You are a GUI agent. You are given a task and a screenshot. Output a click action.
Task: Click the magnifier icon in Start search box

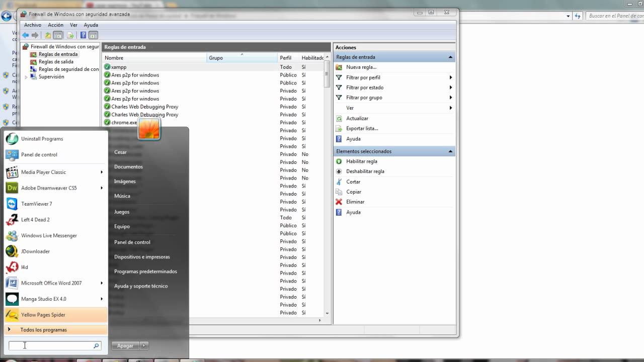(x=96, y=346)
